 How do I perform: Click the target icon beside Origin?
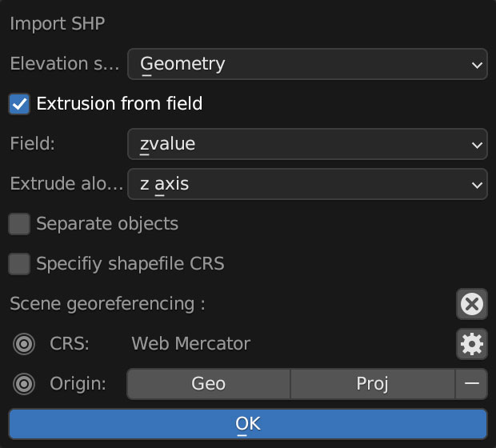(x=24, y=384)
